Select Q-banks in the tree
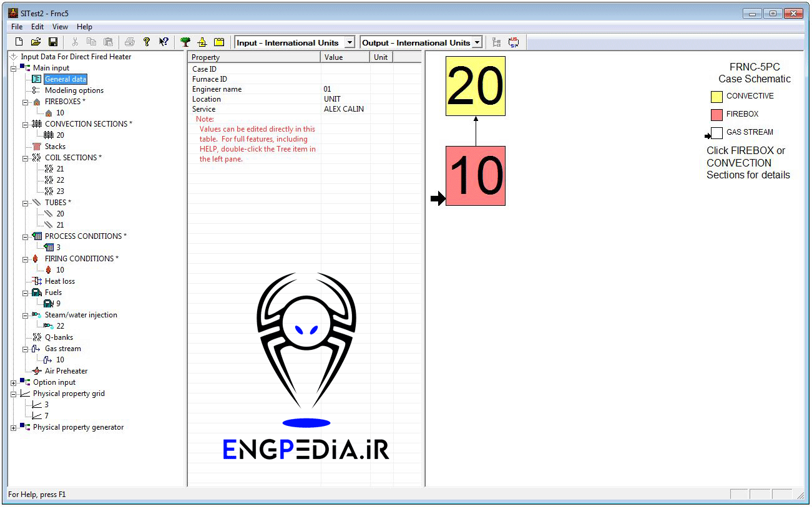This screenshot has height=507, width=812. point(59,337)
